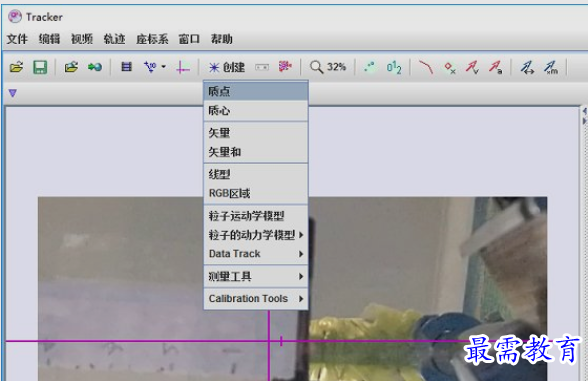Viewport: 588px width, 381px height.
Task: Open the 轨迹 menu
Action: coord(114,39)
